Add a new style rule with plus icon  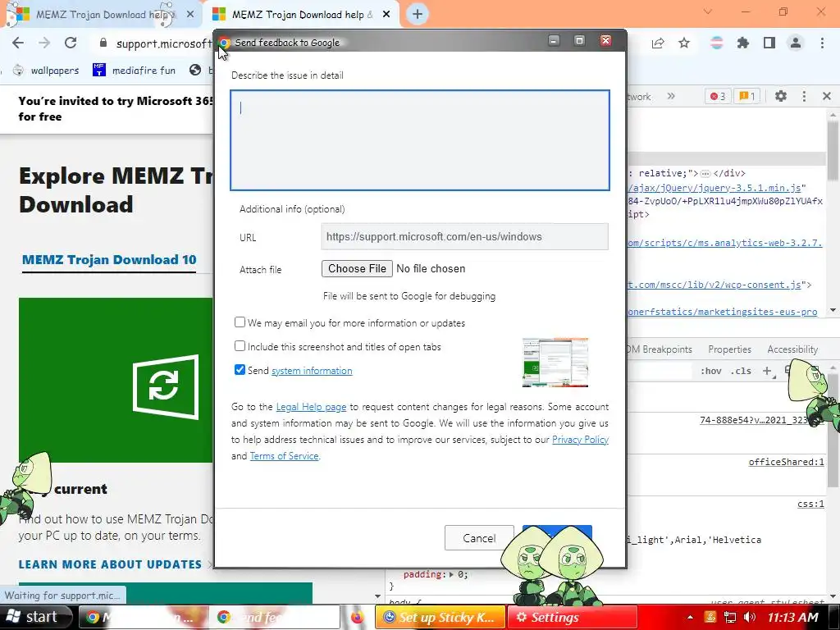click(x=767, y=371)
